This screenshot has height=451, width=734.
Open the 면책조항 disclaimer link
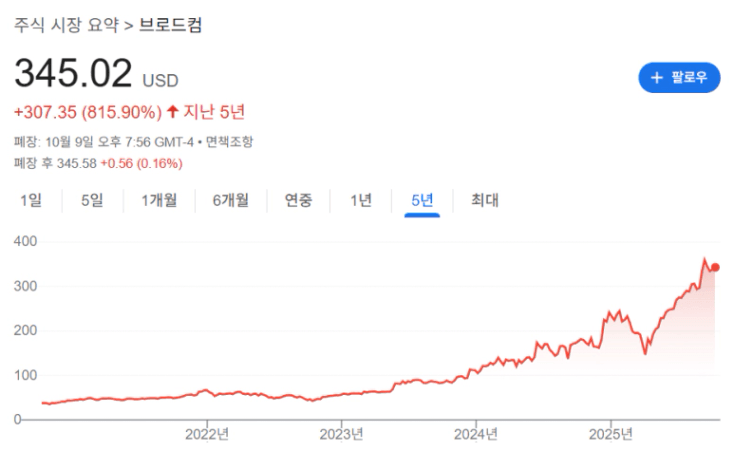click(231, 141)
